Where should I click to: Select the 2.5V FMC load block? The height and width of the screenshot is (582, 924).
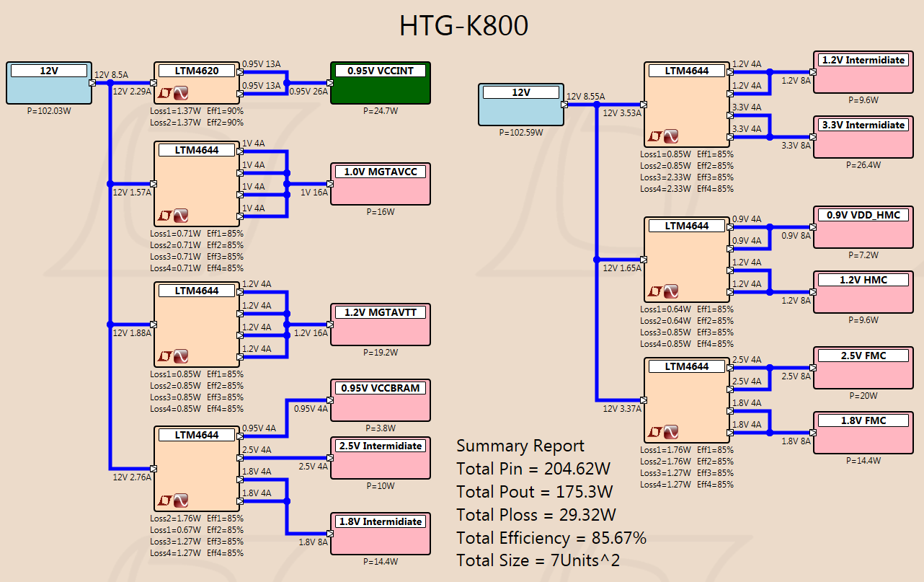point(863,368)
